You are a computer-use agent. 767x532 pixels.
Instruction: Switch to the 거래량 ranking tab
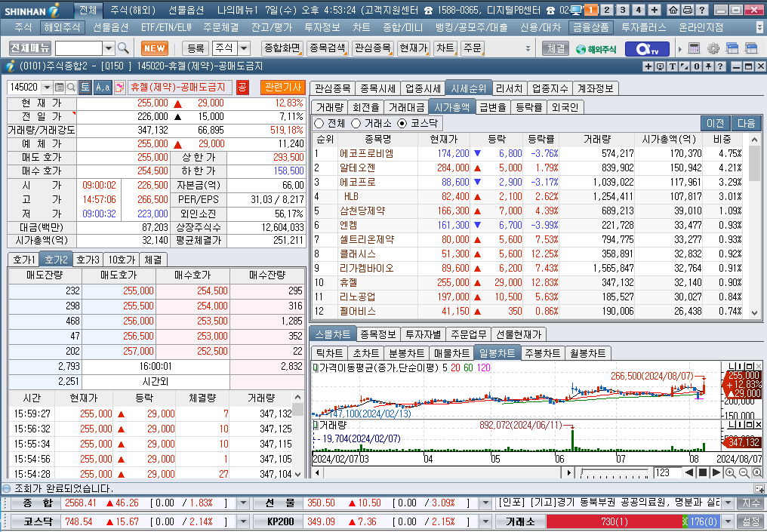click(x=329, y=107)
